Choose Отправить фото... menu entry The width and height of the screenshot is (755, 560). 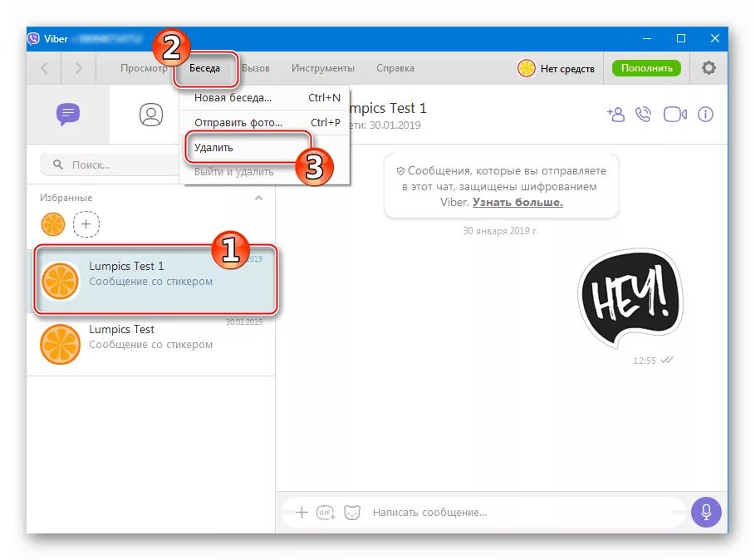(x=264, y=123)
